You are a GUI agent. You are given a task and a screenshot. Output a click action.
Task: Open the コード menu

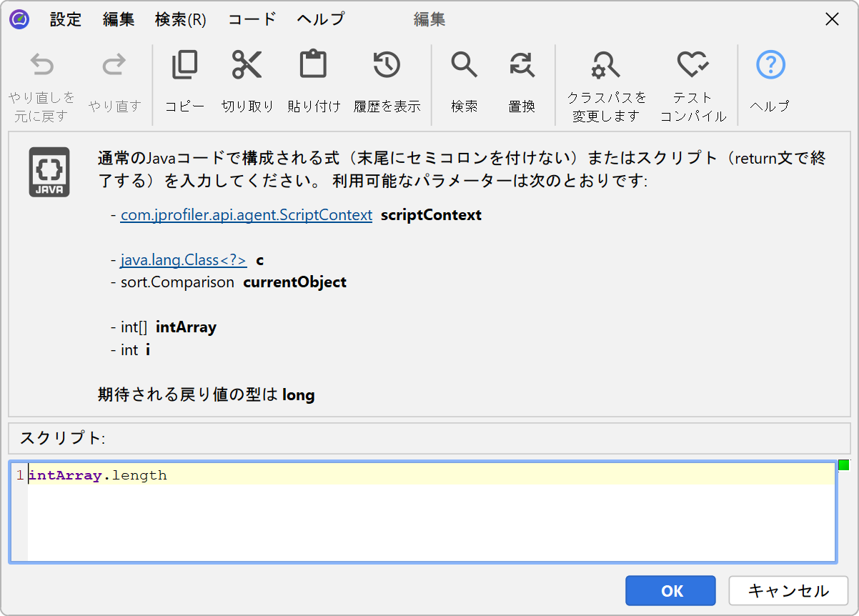[x=252, y=19]
